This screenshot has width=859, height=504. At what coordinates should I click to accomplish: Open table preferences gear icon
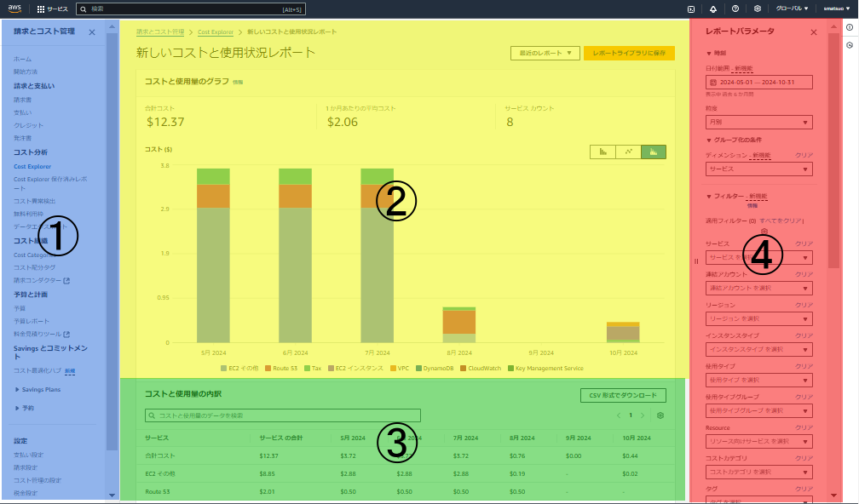pyautogui.click(x=660, y=415)
